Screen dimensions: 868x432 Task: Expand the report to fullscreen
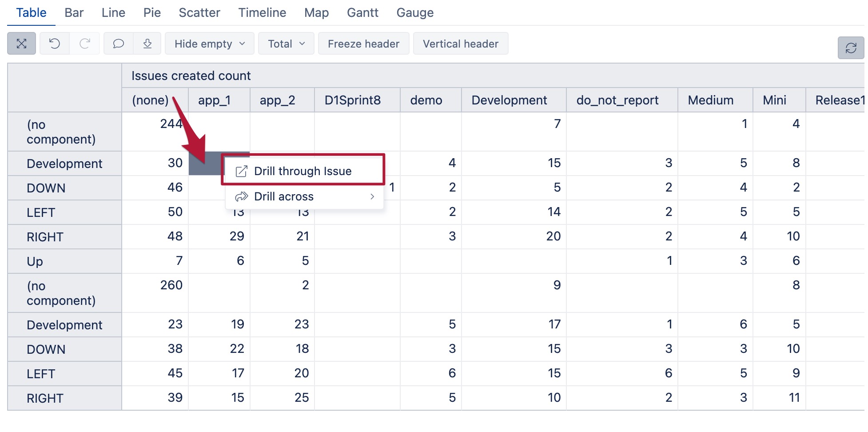click(21, 44)
